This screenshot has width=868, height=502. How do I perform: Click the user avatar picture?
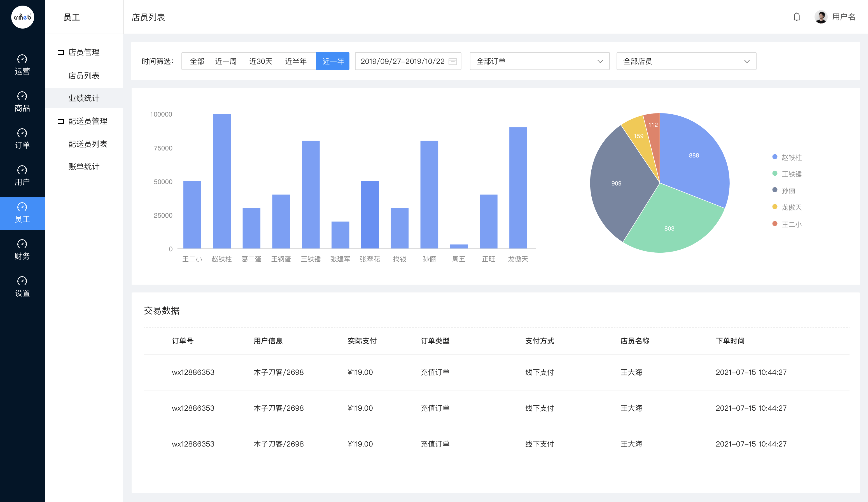(821, 17)
